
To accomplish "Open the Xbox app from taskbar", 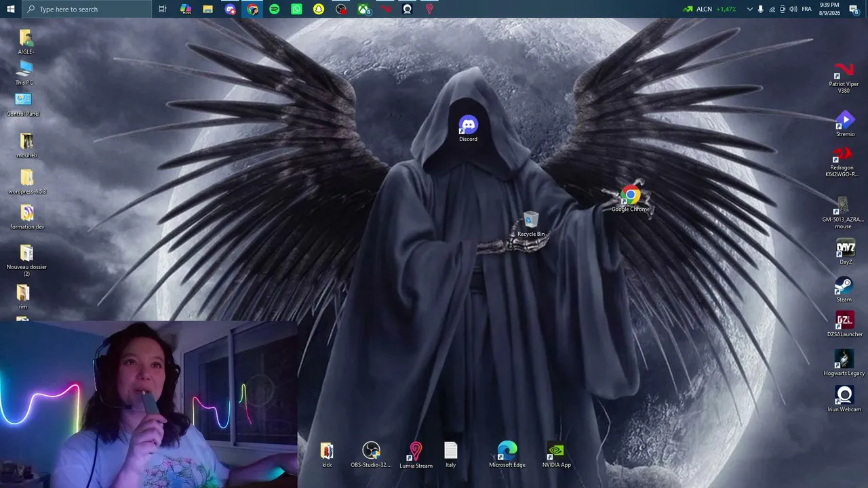I will [x=364, y=9].
